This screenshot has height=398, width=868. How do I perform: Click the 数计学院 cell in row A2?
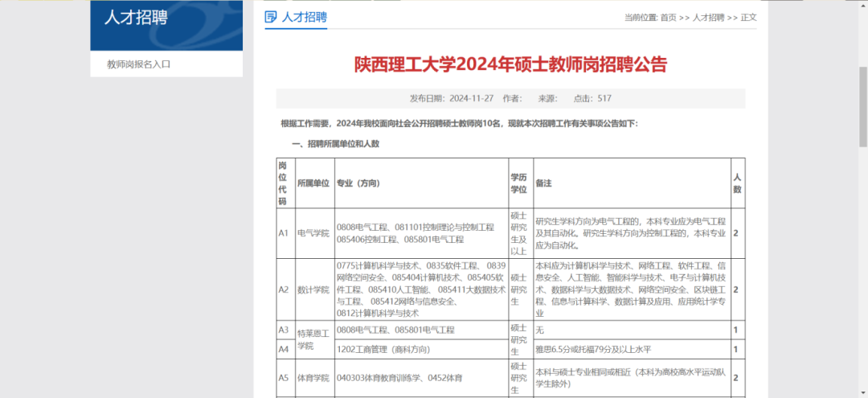tap(313, 289)
